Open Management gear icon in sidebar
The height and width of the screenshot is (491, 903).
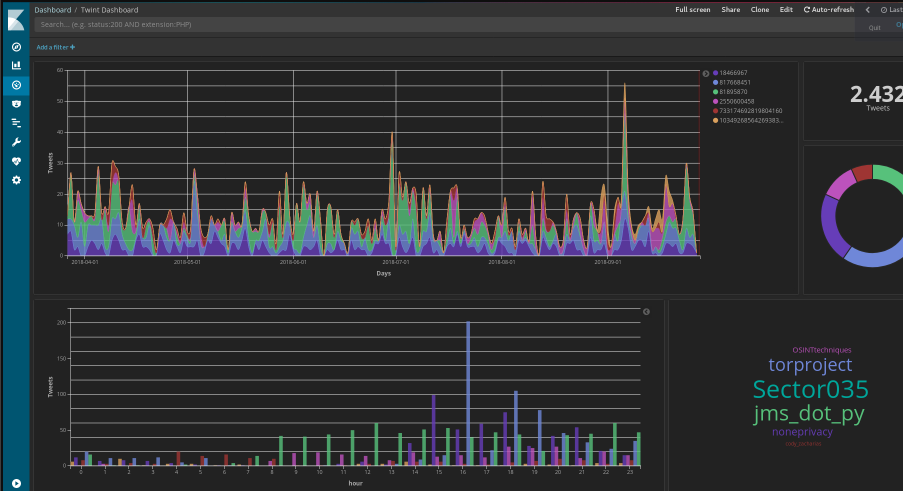[x=16, y=180]
